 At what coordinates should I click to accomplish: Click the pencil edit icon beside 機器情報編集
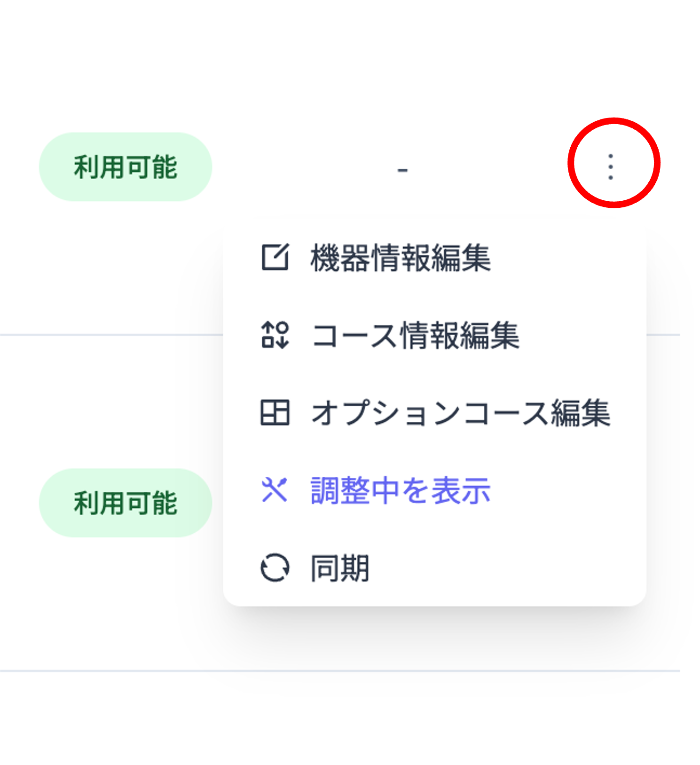[275, 257]
